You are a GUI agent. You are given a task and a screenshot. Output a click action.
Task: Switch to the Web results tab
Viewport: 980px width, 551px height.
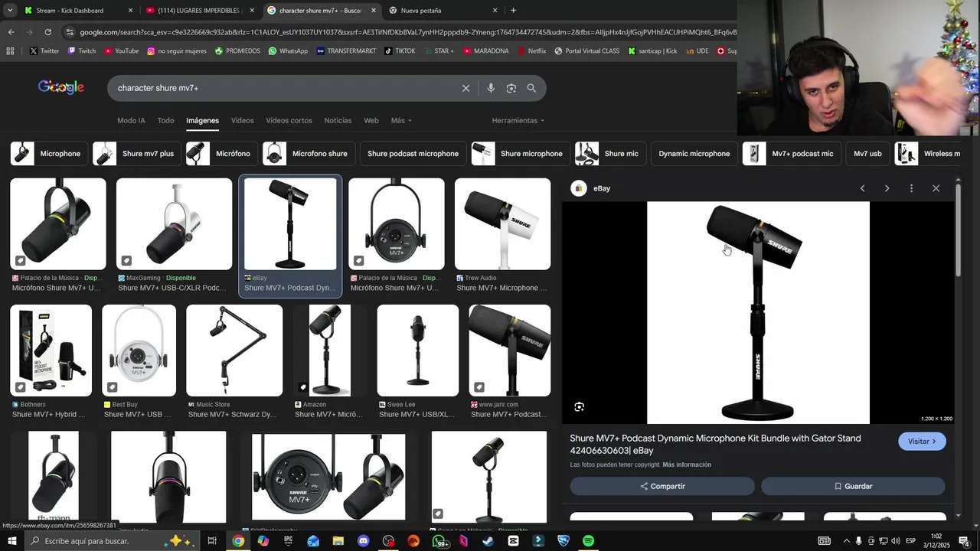pyautogui.click(x=371, y=121)
